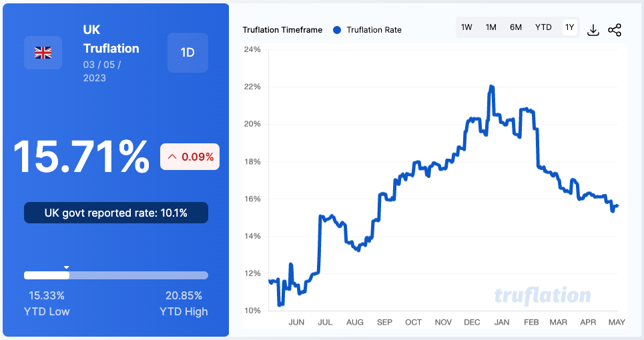Switch to the YTD timeframe
This screenshot has height=340, width=644.
coord(543,27)
